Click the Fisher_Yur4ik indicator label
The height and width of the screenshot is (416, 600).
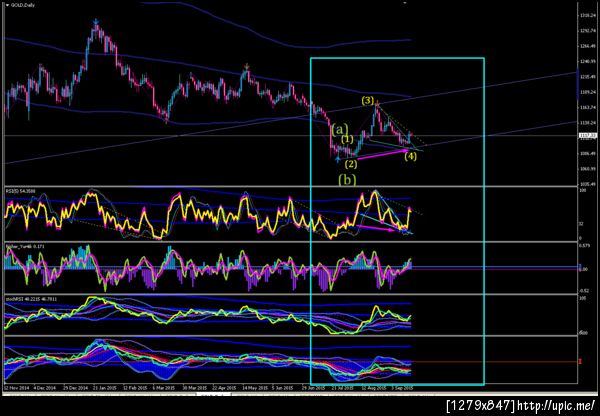[x=24, y=246]
